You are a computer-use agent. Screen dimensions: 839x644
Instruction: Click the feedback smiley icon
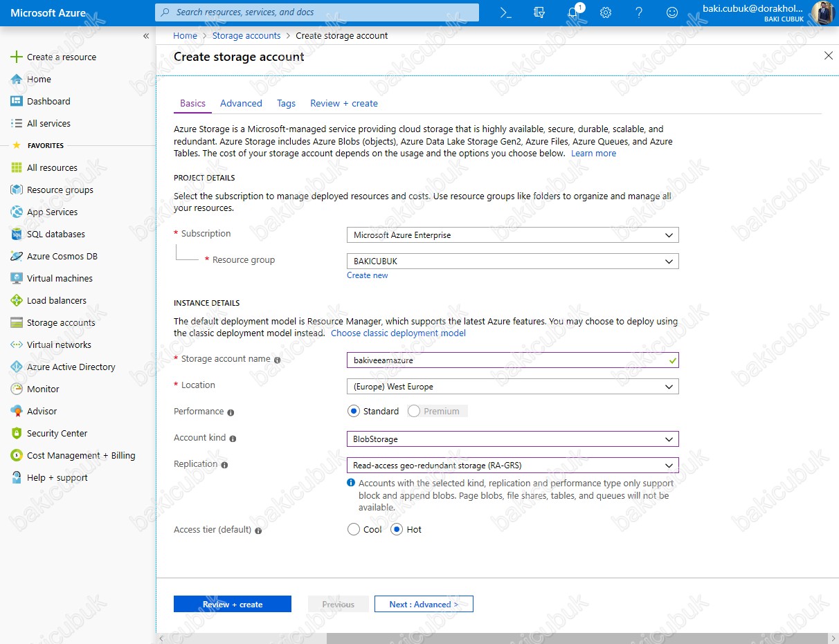[671, 12]
